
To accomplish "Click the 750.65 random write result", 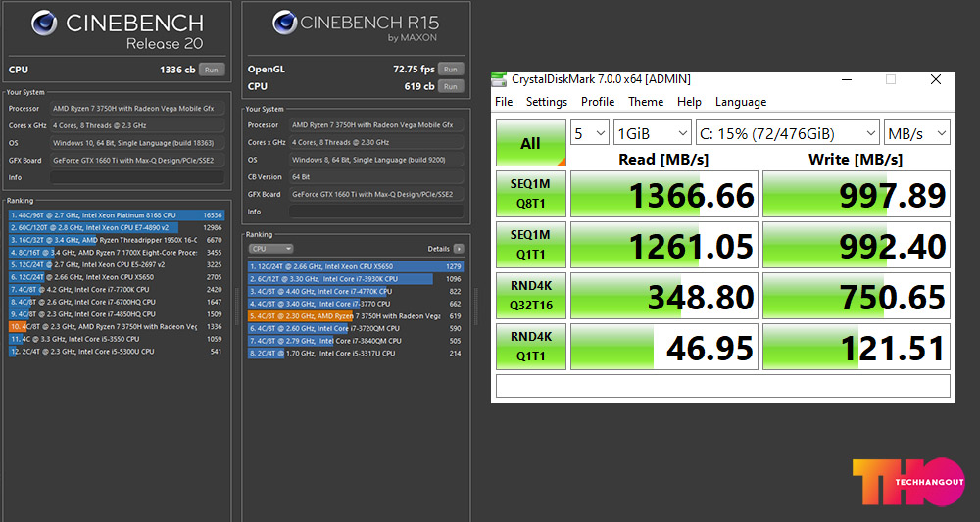I will (857, 296).
